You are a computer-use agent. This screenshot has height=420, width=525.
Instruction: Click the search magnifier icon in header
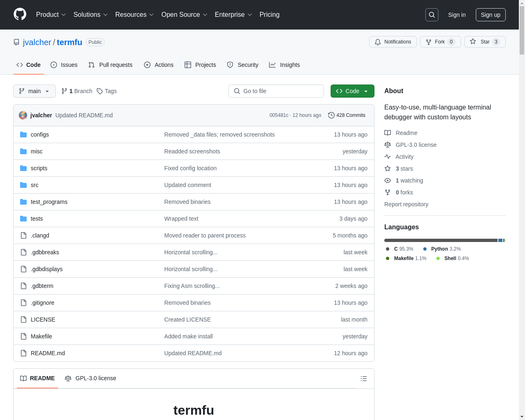click(432, 15)
